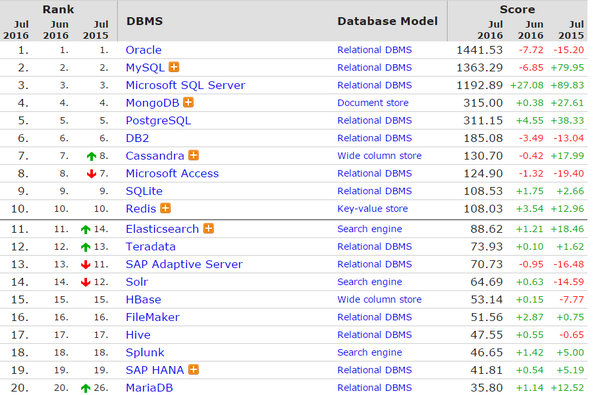Open the Oracle link

coord(143,50)
